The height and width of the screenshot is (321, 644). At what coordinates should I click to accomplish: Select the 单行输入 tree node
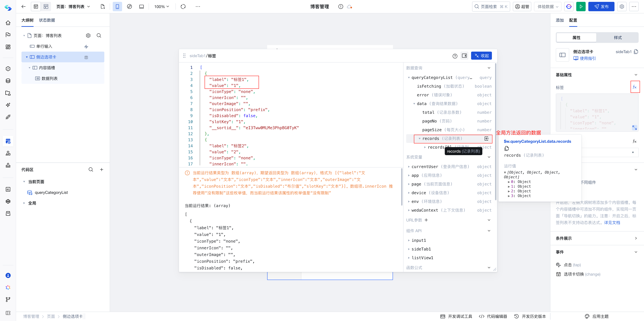[63, 46]
